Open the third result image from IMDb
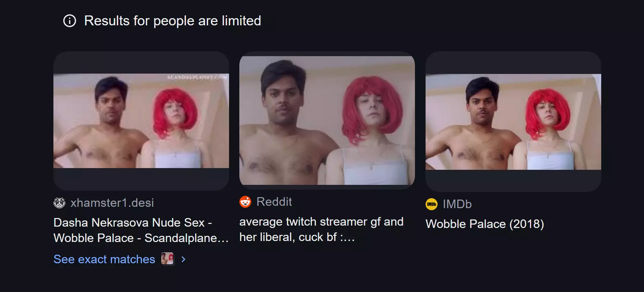Screen dimensions: 644x292 (x=513, y=122)
